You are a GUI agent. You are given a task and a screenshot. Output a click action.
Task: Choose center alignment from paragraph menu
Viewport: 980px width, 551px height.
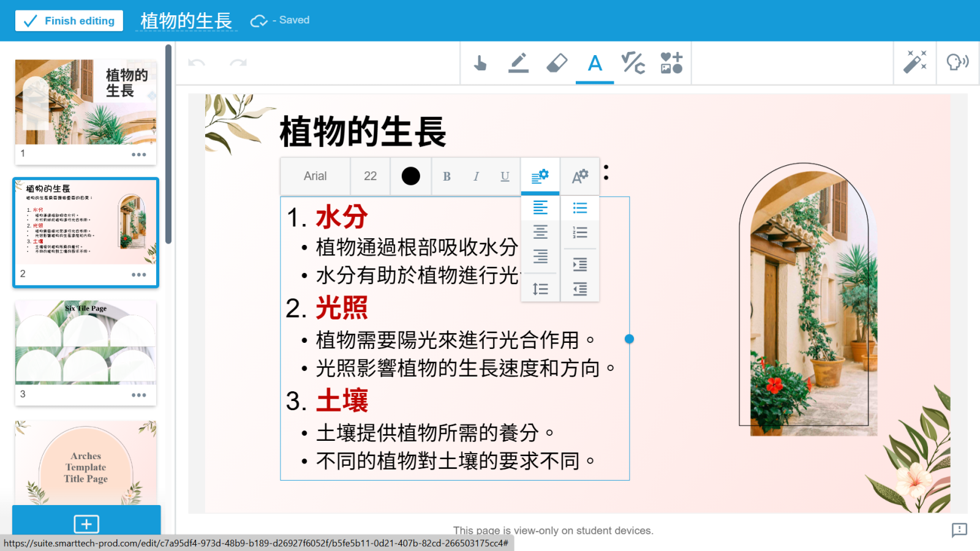click(540, 233)
